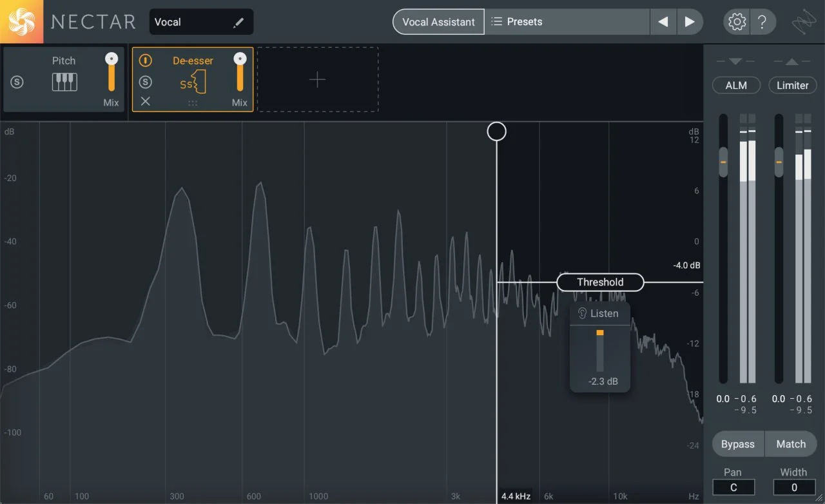The image size is (825, 504).
Task: Go to the next preset with the right arrow
Action: 690,22
